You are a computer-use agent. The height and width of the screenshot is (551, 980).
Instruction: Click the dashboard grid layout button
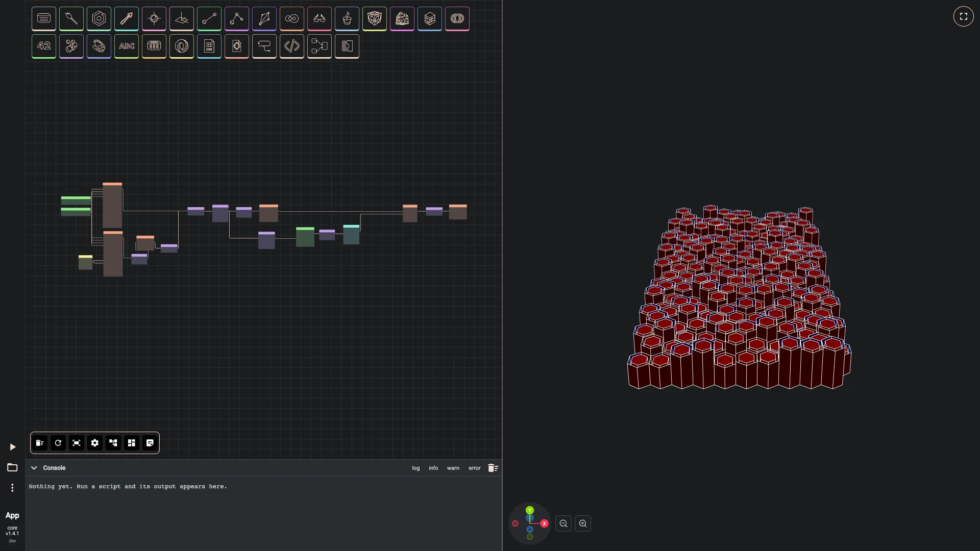tap(132, 443)
